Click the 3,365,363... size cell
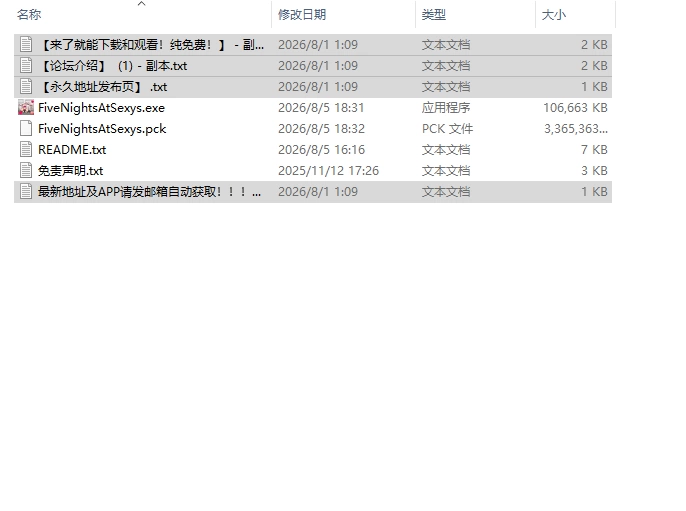Viewport: 686px width, 511px height. click(576, 129)
